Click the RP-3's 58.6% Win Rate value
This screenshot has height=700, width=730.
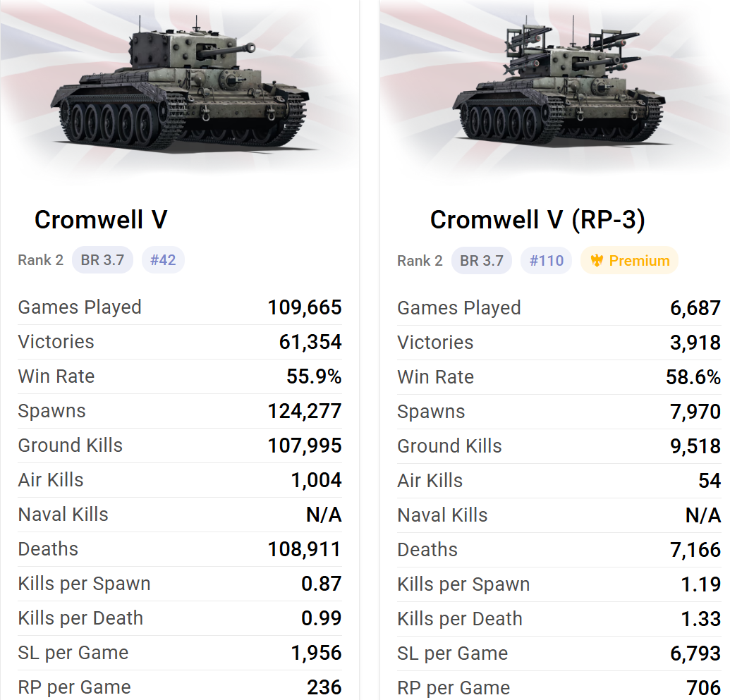coord(693,377)
